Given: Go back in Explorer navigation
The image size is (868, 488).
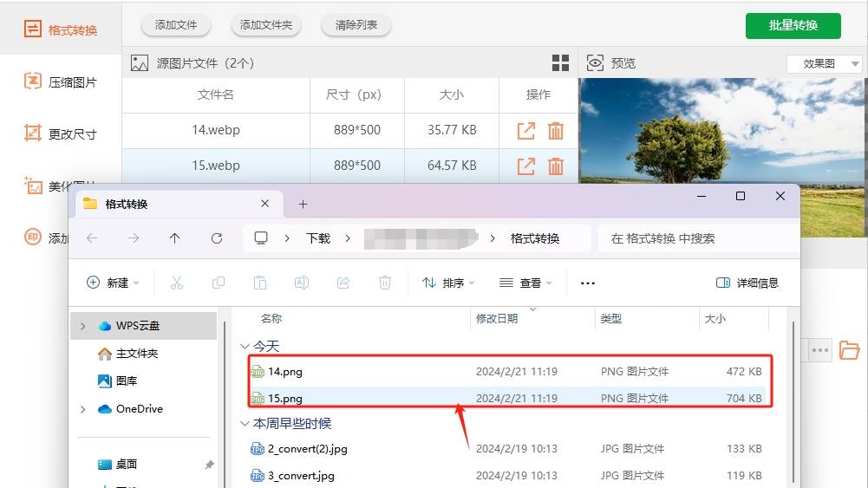Looking at the screenshot, I should tap(92, 237).
